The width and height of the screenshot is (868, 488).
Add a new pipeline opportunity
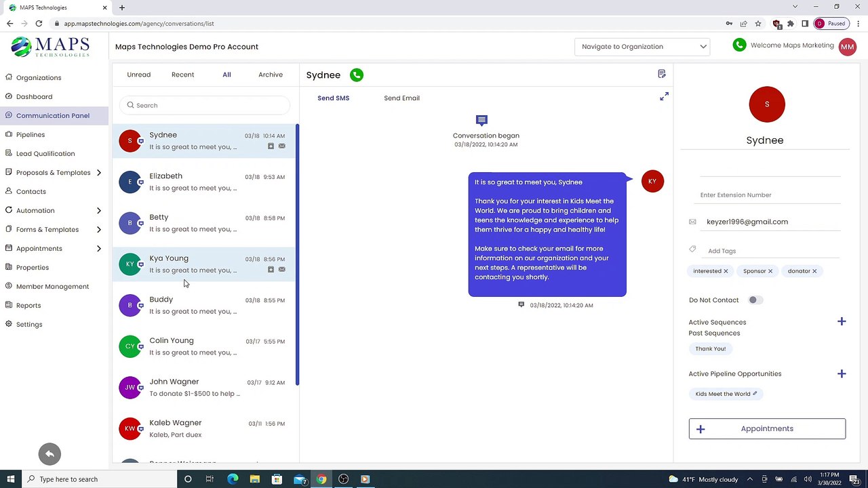tap(842, 374)
